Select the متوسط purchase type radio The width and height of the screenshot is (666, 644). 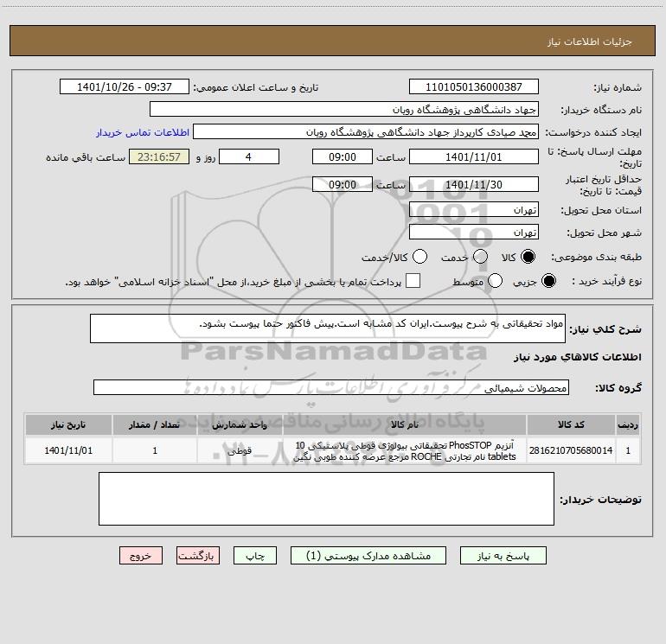pyautogui.click(x=495, y=281)
